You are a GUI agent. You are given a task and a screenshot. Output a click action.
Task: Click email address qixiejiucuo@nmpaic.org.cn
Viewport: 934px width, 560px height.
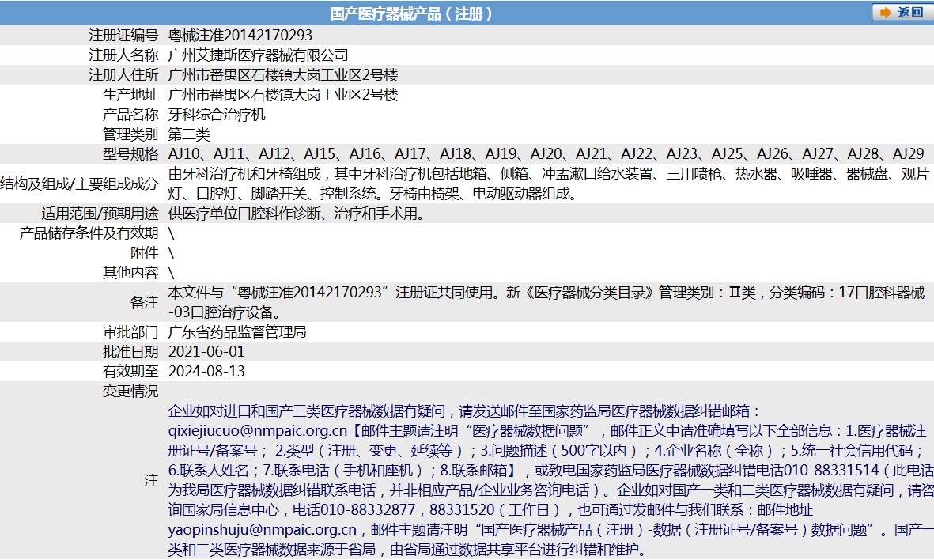tap(257, 431)
